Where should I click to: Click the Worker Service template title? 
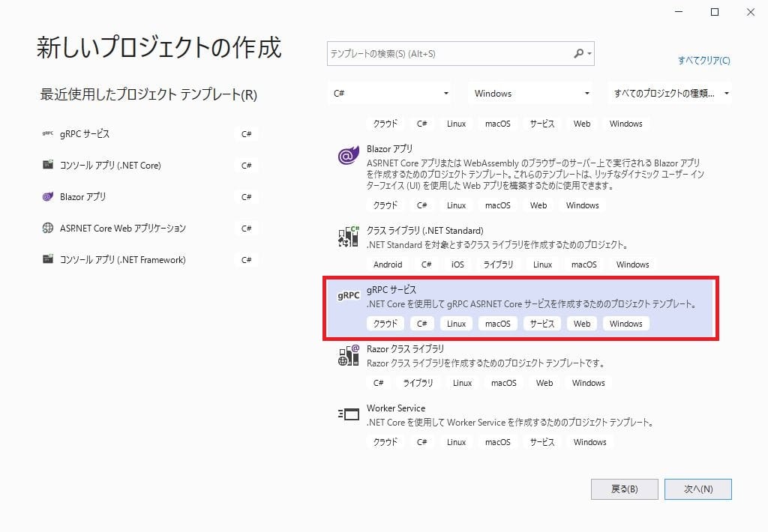[x=396, y=408]
